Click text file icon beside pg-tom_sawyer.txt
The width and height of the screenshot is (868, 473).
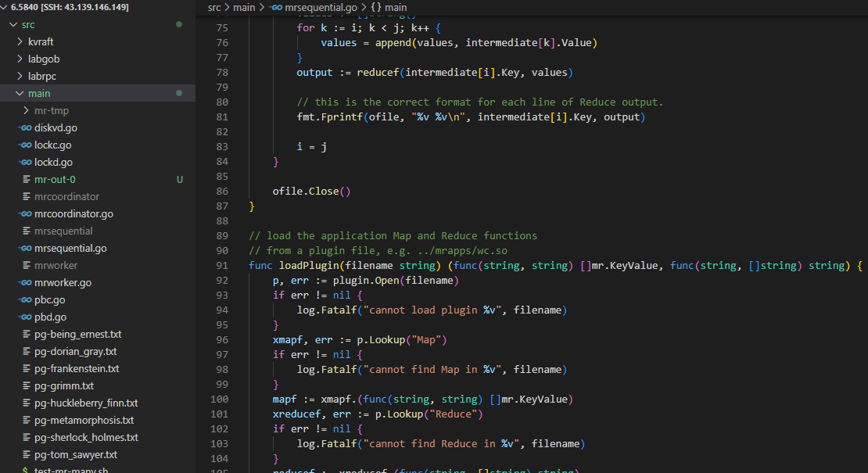tap(26, 454)
